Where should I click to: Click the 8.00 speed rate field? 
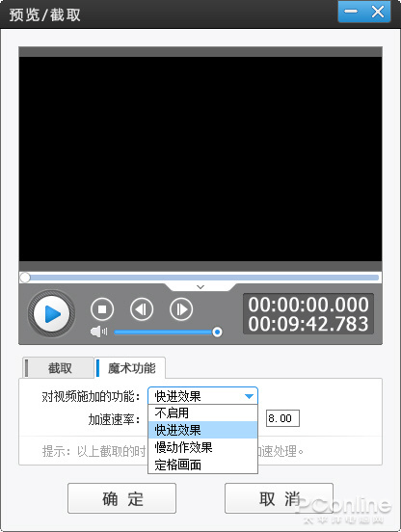click(x=282, y=418)
